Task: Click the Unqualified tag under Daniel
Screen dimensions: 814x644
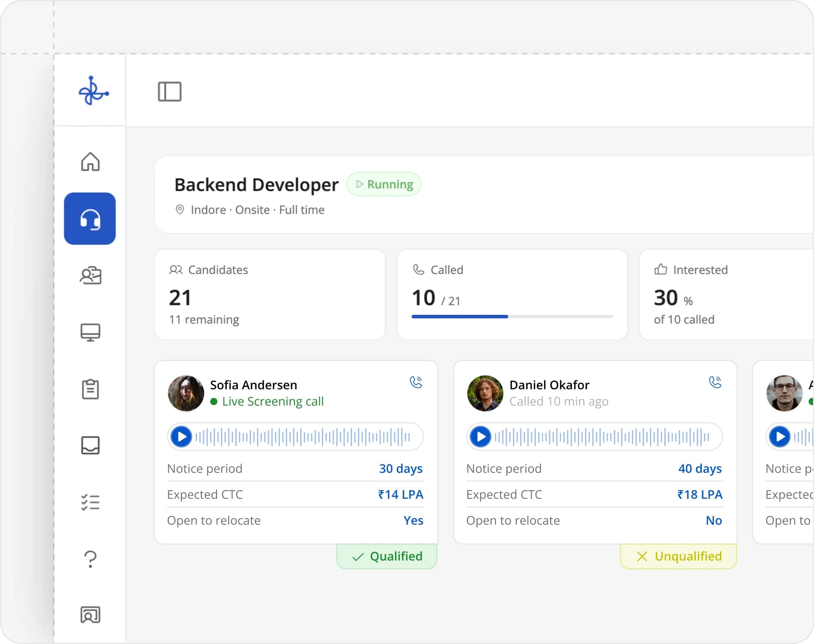Action: pos(678,556)
